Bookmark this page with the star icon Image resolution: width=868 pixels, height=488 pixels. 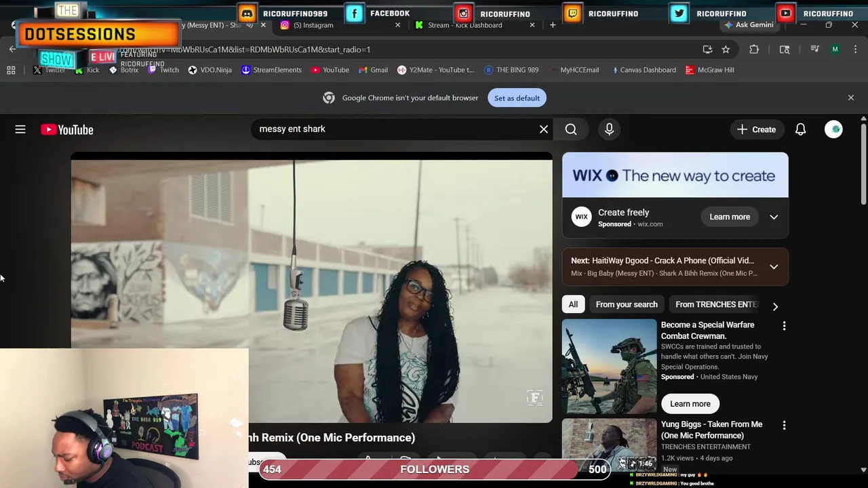[726, 49]
